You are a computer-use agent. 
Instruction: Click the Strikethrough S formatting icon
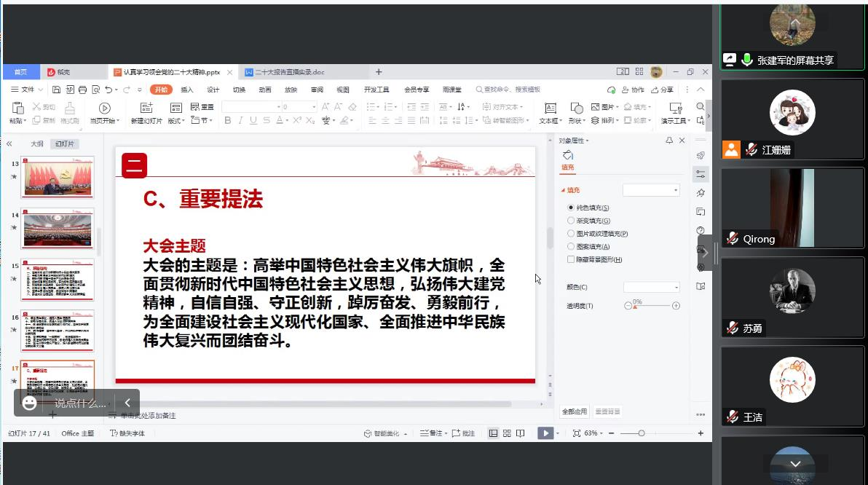[x=267, y=120]
